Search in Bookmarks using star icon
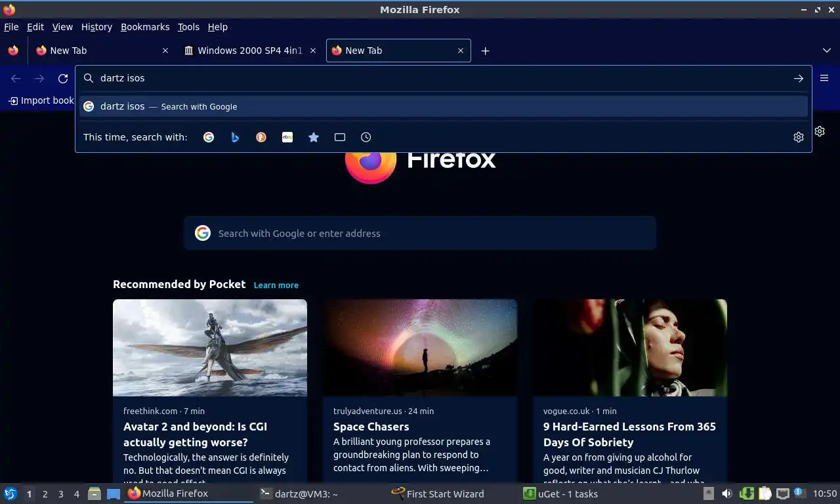Screen dimensions: 840x504 [314, 137]
